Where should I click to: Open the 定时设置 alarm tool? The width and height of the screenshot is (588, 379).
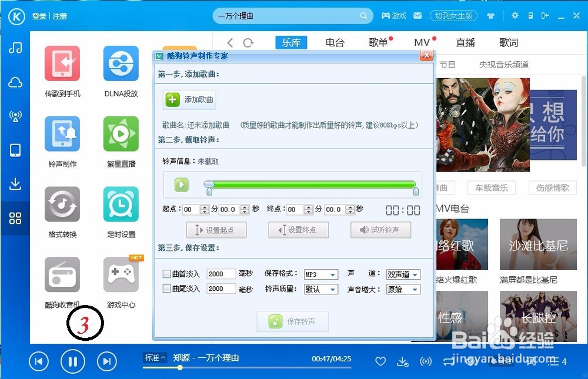coord(121,204)
